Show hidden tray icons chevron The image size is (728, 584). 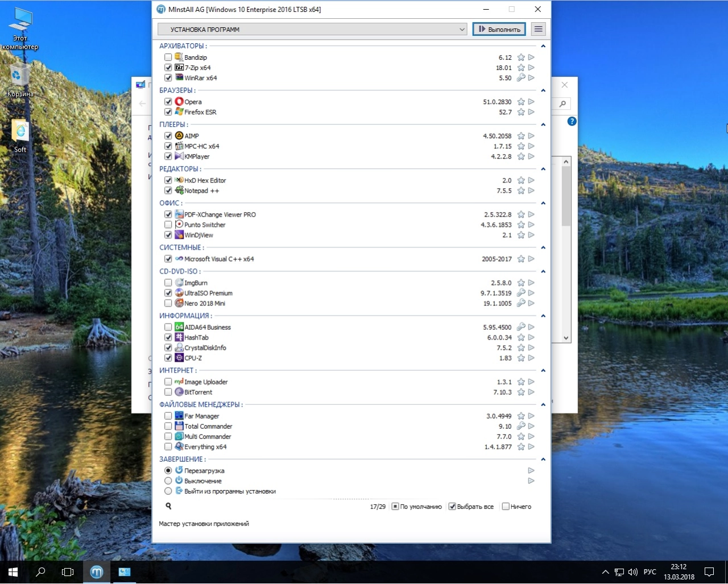[605, 572]
